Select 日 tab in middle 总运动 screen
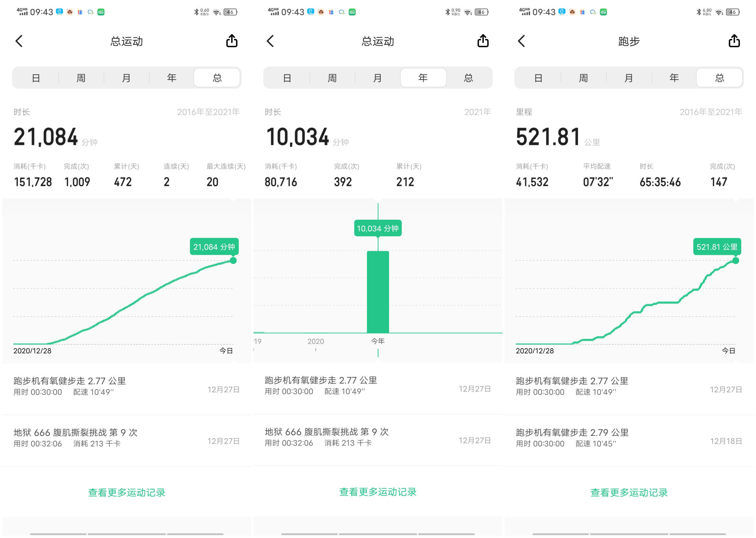The image size is (756, 538). point(287,78)
